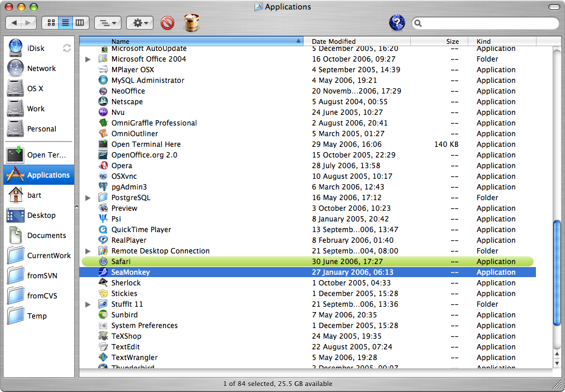Sort by Name column header
The image size is (565, 392).
point(191,41)
